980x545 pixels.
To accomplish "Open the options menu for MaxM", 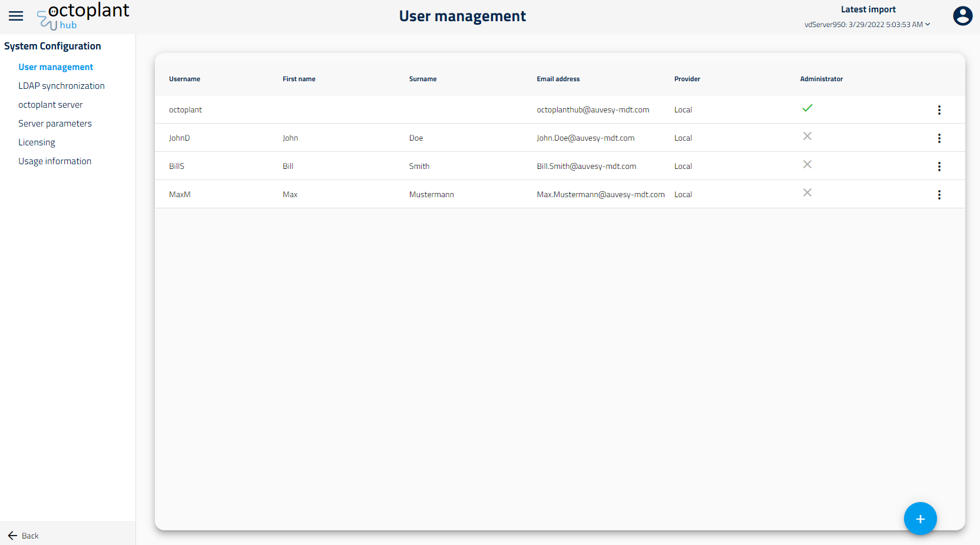I will 939,194.
